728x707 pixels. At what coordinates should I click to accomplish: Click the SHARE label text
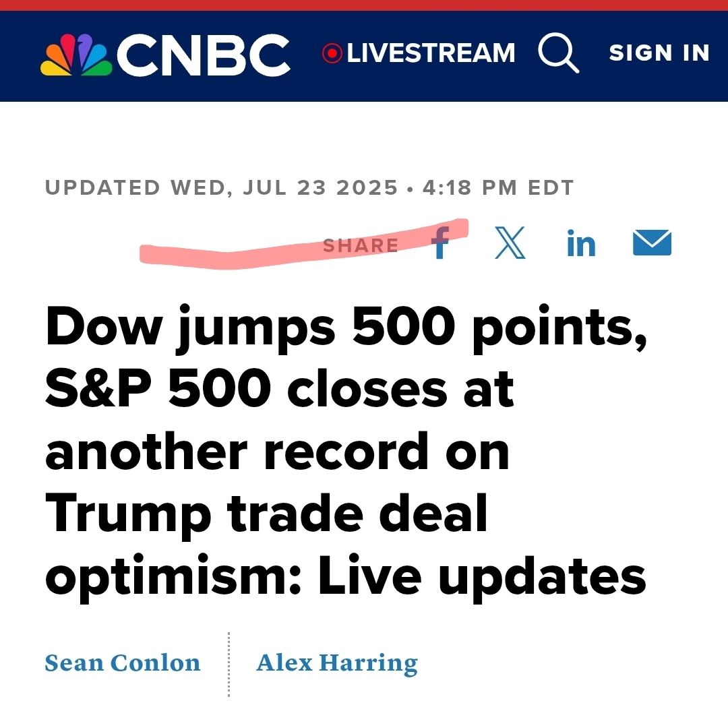[361, 245]
